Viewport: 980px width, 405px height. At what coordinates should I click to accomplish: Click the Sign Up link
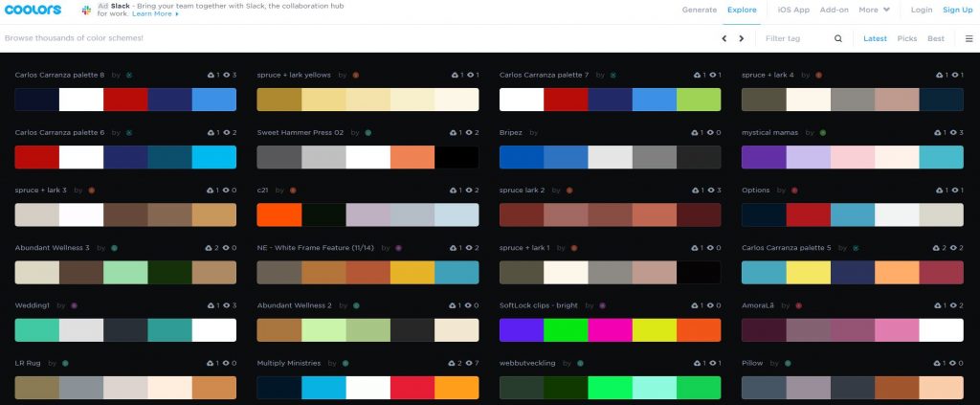click(957, 10)
